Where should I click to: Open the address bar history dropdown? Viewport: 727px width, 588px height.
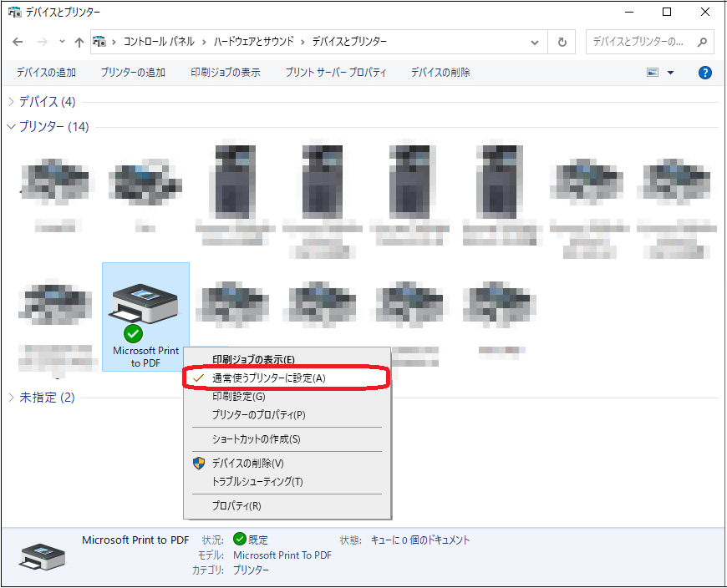536,42
